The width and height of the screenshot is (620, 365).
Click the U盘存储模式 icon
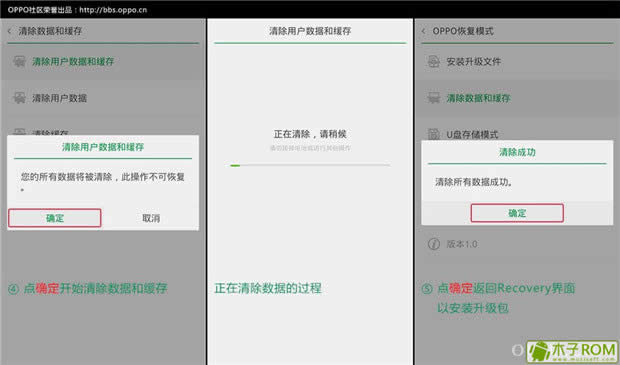tap(434, 134)
